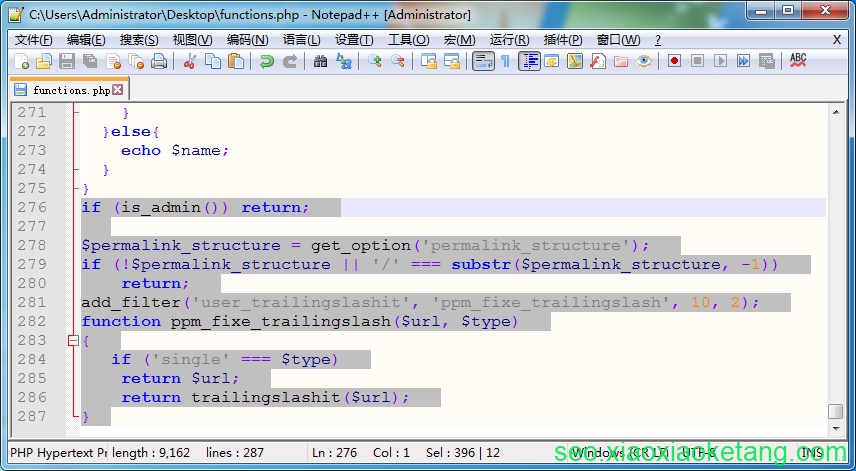This screenshot has width=856, height=471.
Task: Click the ABC spell check icon
Action: (798, 61)
